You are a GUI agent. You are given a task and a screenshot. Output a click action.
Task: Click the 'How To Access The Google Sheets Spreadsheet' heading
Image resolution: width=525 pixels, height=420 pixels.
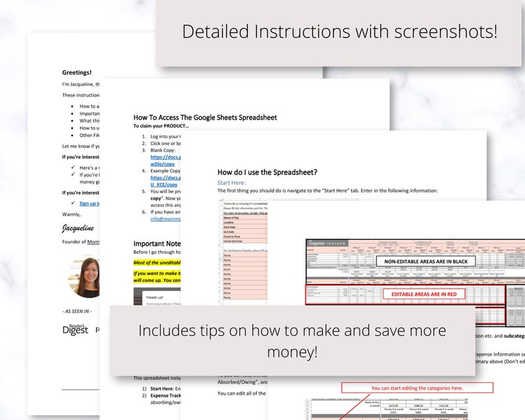click(205, 118)
